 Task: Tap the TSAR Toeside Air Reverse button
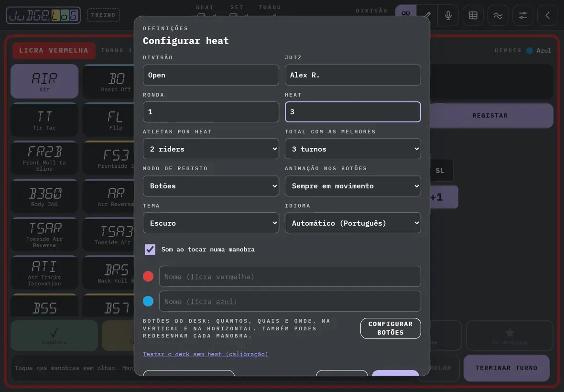click(x=44, y=234)
